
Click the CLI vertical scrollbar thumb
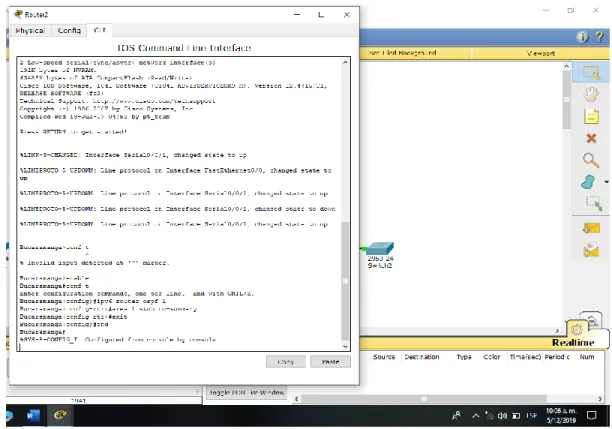(345, 281)
